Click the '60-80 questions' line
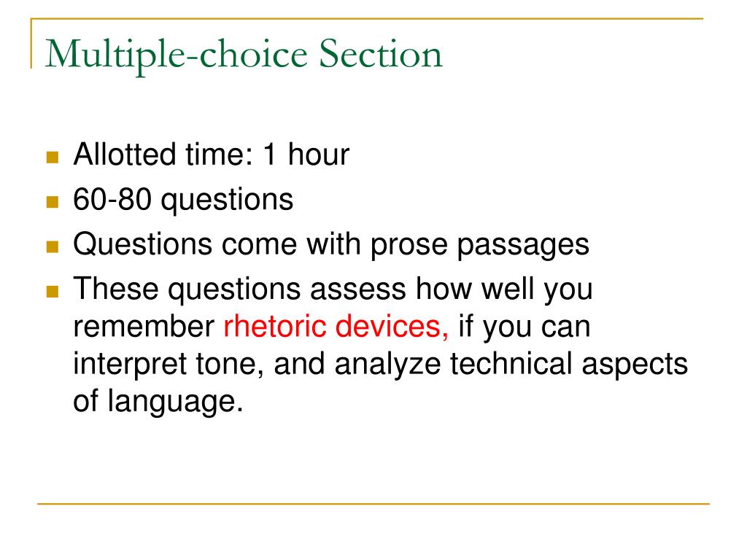 click(183, 201)
